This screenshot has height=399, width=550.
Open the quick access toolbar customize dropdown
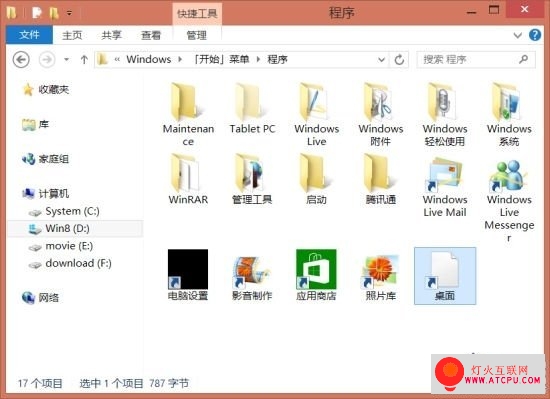click(69, 13)
